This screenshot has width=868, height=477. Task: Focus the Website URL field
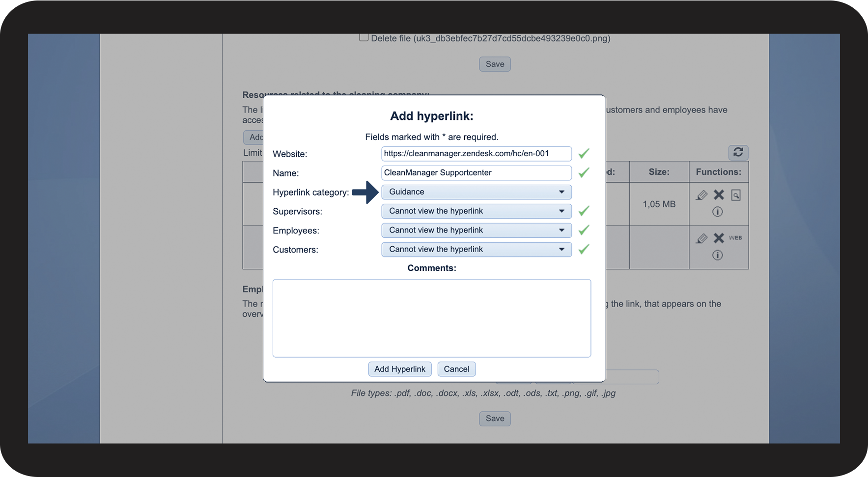476,154
